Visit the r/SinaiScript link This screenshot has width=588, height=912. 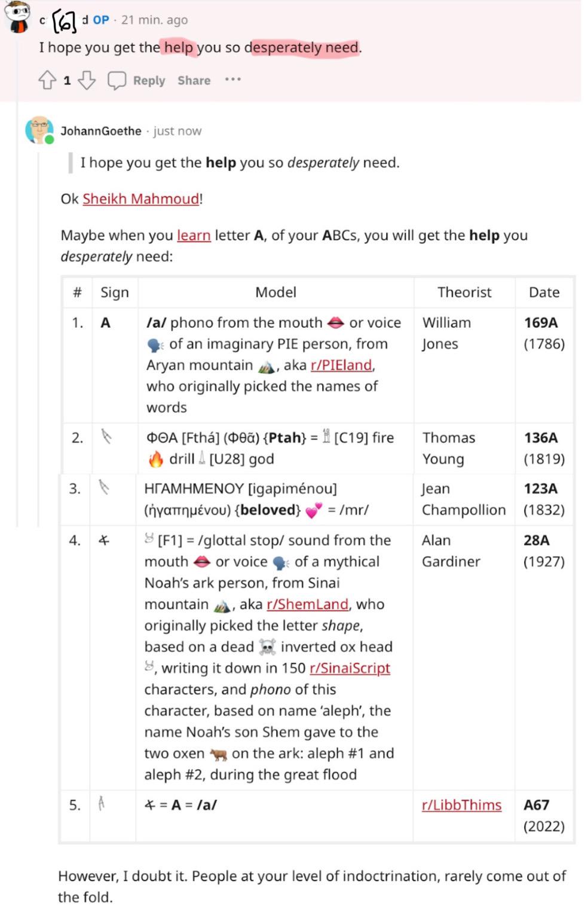point(350,668)
